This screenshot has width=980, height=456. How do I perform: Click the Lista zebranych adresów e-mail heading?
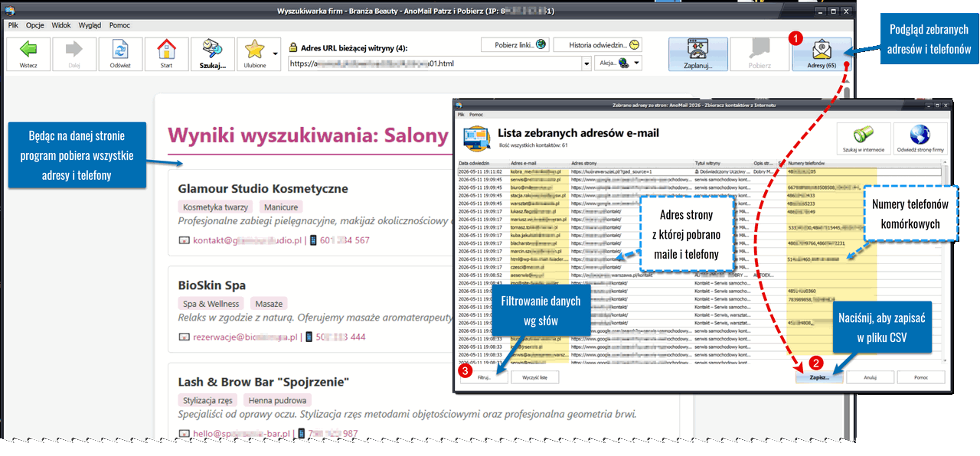(x=578, y=133)
